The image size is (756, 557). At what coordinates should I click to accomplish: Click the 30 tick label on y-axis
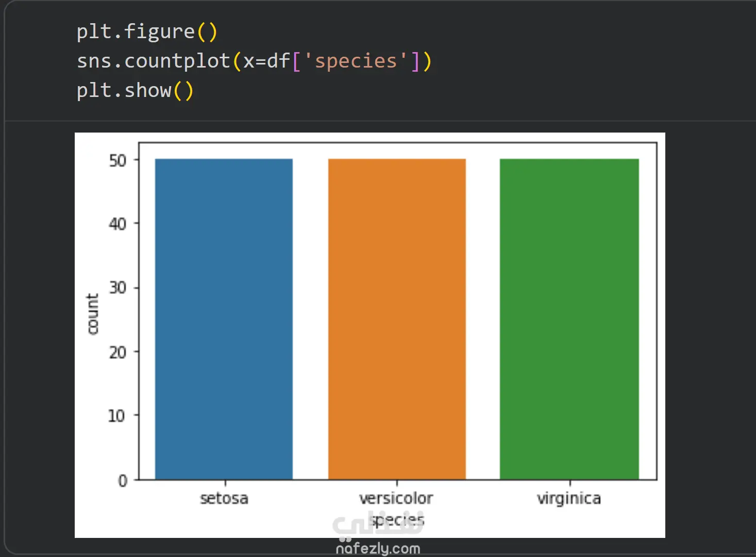[x=117, y=288]
